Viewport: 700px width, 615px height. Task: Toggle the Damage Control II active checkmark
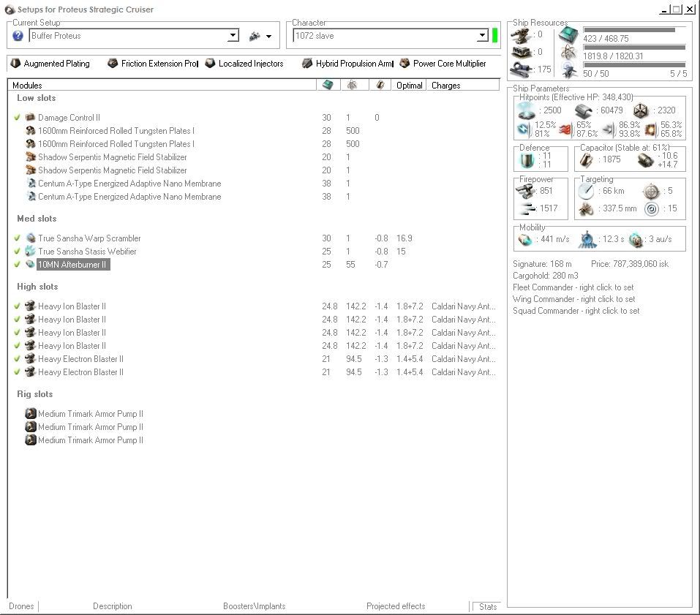(17, 118)
